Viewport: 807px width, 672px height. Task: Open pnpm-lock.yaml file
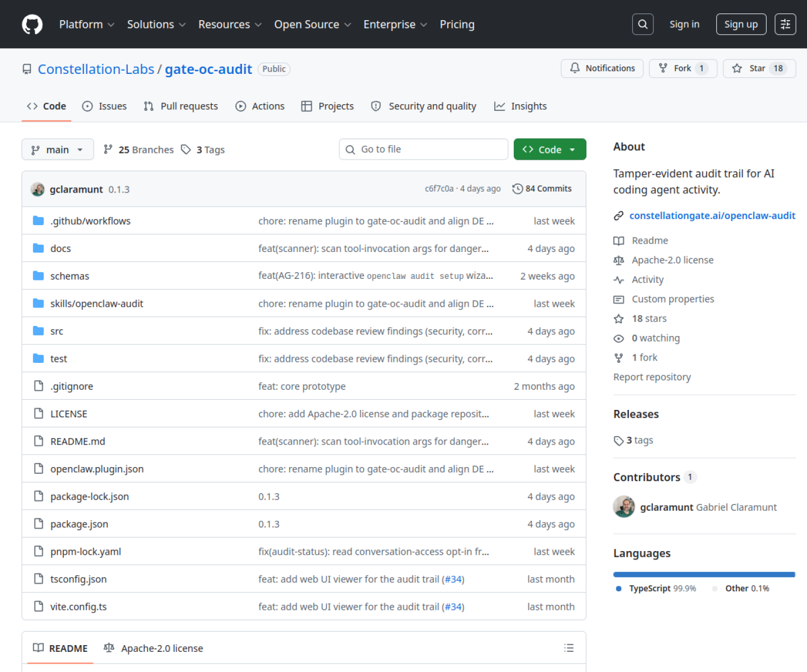(86, 552)
